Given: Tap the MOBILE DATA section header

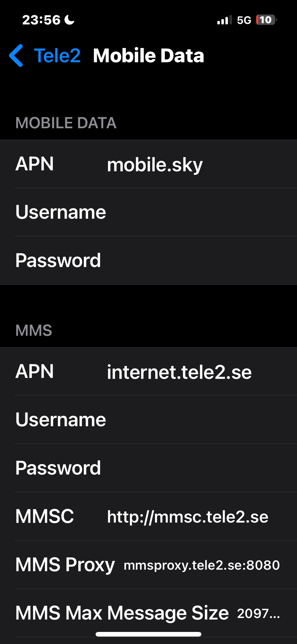Looking at the screenshot, I should pyautogui.click(x=66, y=123).
